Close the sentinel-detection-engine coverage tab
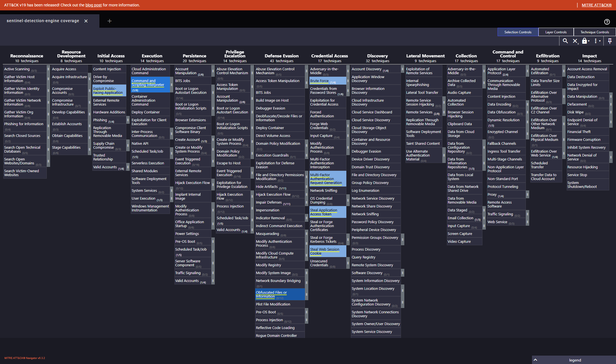Viewport: 616px width, 364px height. (86, 21)
